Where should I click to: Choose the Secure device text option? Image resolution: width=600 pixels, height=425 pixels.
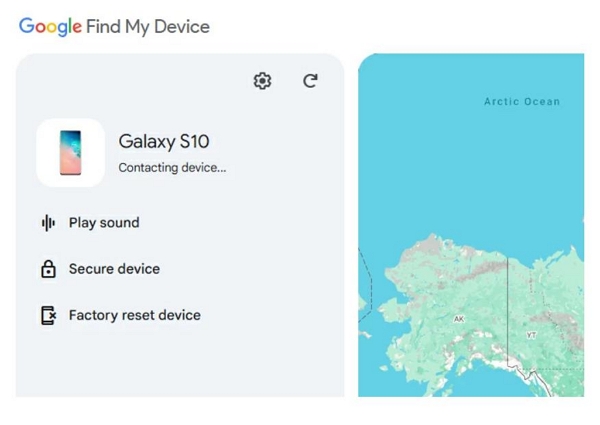(114, 269)
